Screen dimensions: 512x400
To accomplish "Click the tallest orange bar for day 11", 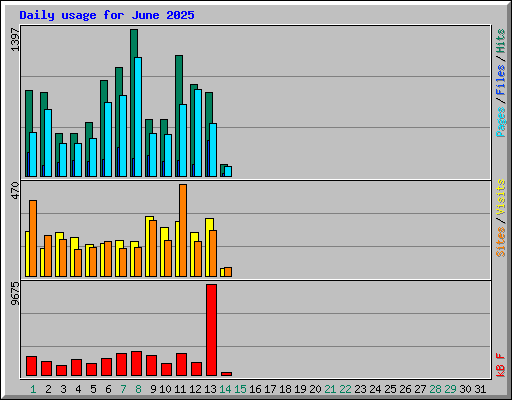I will coord(183,230).
